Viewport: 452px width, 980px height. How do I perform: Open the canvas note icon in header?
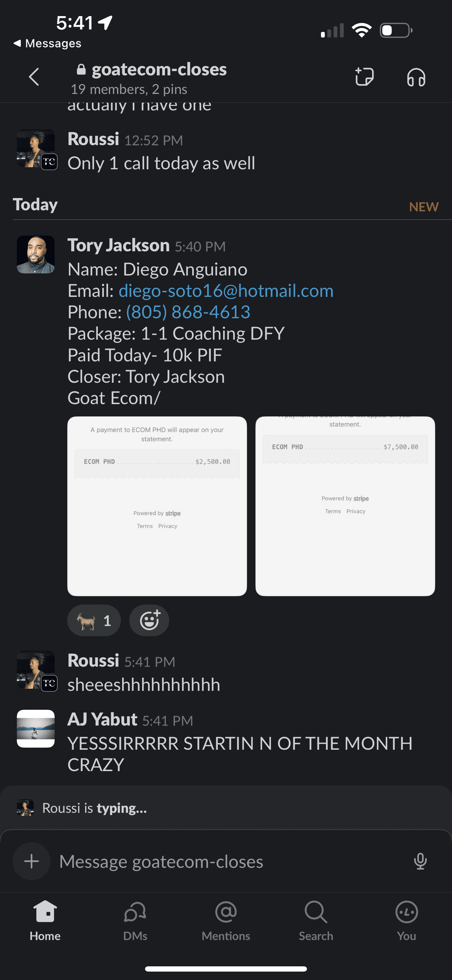point(364,77)
